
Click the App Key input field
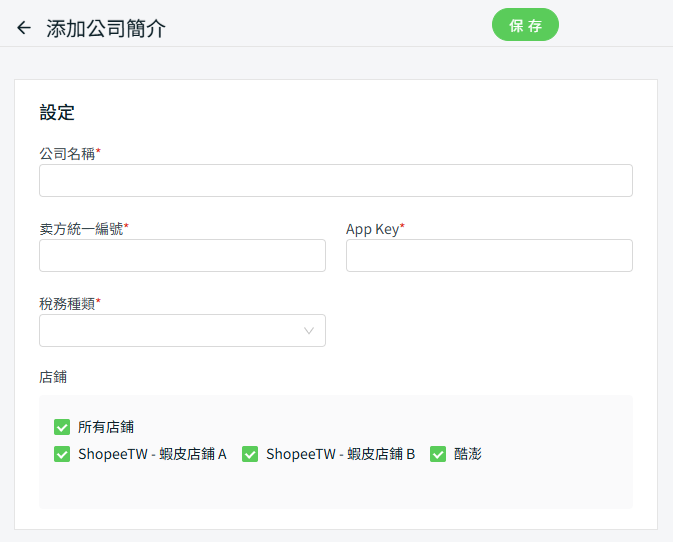(x=489, y=256)
